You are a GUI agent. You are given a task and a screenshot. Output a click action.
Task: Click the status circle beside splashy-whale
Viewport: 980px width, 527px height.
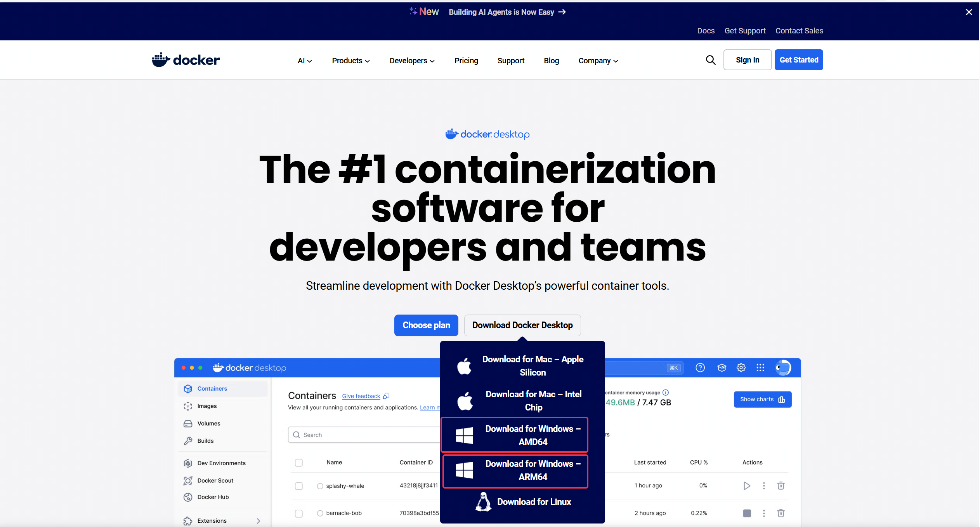(320, 486)
